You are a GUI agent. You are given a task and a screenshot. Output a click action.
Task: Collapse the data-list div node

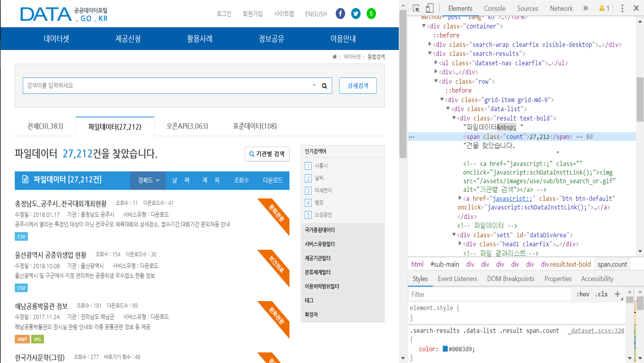pos(448,109)
